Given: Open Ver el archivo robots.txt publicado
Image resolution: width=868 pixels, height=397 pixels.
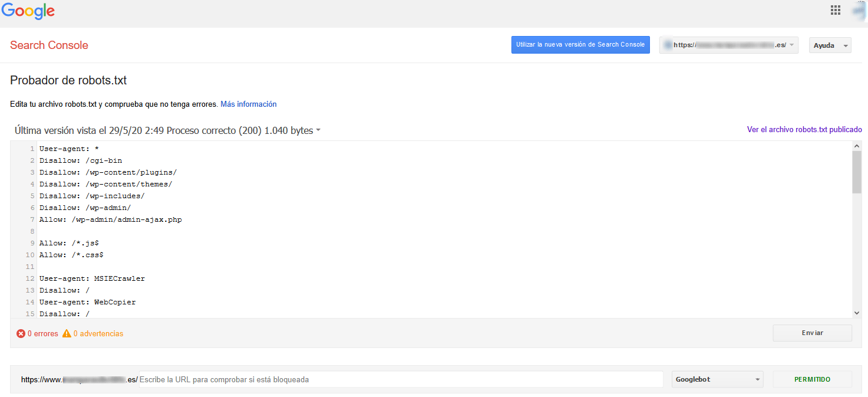Looking at the screenshot, I should tap(804, 130).
